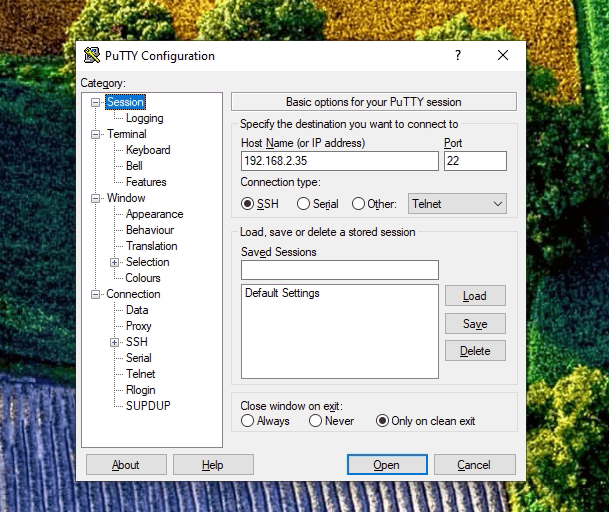Image resolution: width=609 pixels, height=512 pixels.
Task: Select SSH connection type radio button
Action: [x=247, y=204]
